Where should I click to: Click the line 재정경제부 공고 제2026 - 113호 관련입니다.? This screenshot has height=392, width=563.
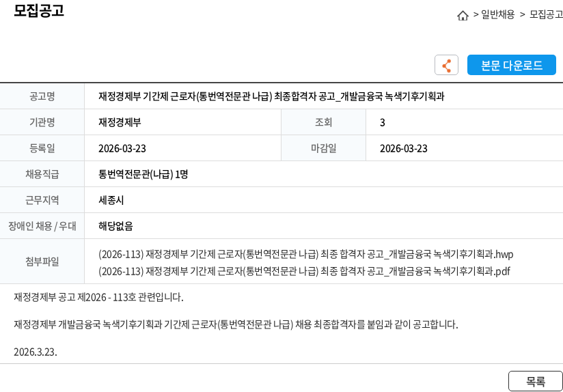(x=99, y=298)
